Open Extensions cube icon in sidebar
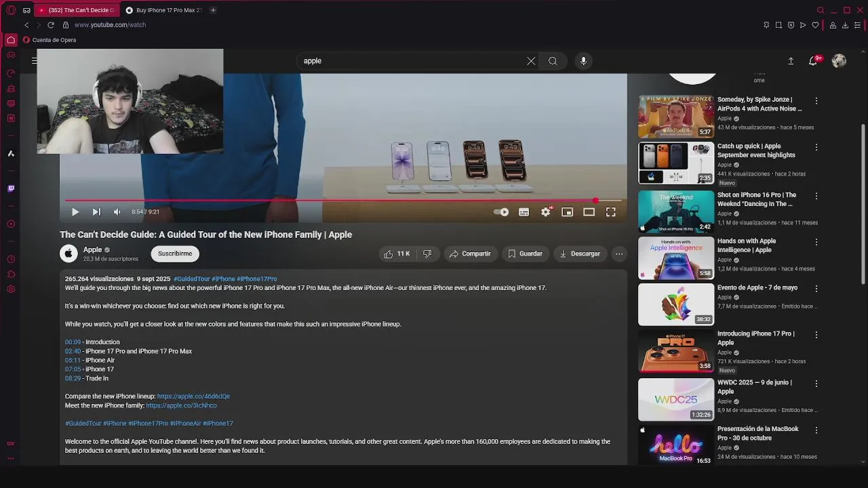The image size is (868, 488). pyautogui.click(x=11, y=274)
